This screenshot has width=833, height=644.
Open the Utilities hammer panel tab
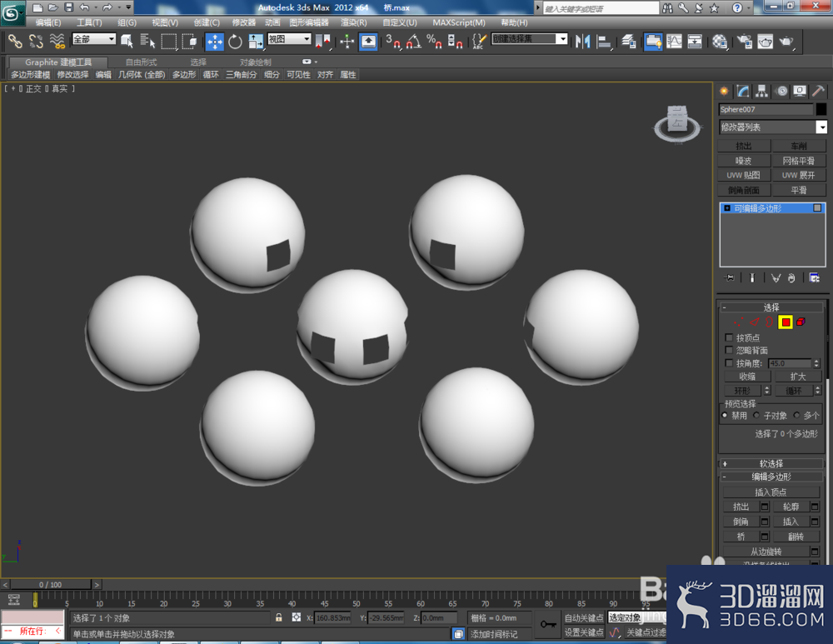(819, 92)
